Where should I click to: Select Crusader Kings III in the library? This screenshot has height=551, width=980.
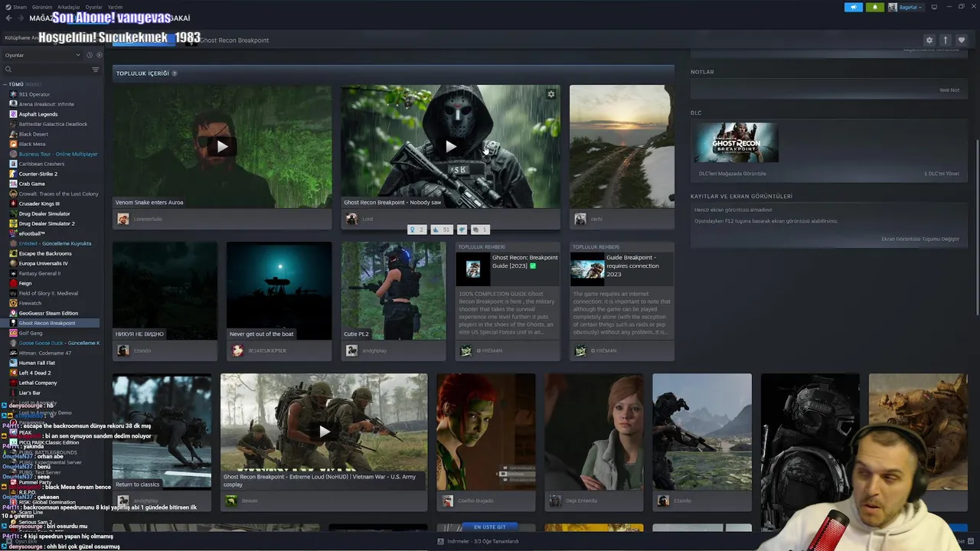coord(39,204)
